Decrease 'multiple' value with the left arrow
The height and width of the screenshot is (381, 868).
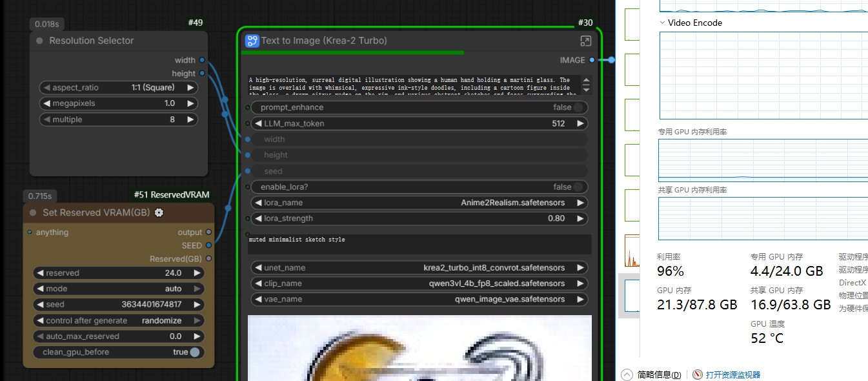pos(46,119)
